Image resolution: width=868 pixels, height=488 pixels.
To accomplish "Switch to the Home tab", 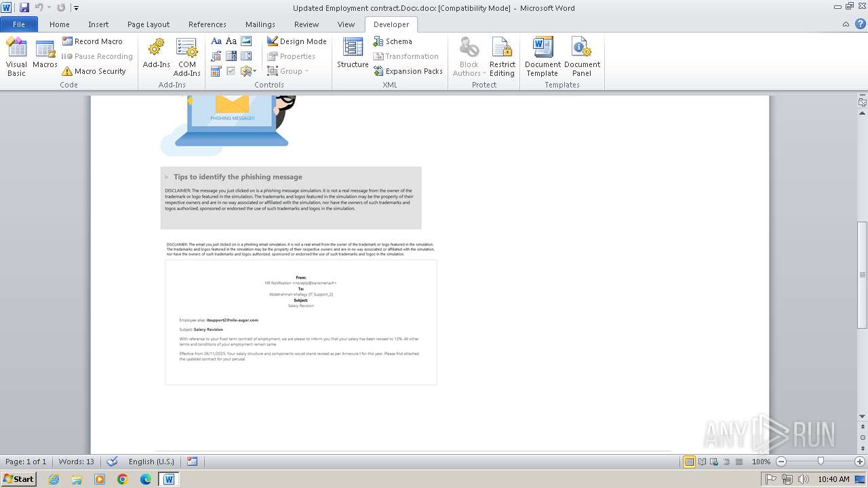I will (60, 24).
